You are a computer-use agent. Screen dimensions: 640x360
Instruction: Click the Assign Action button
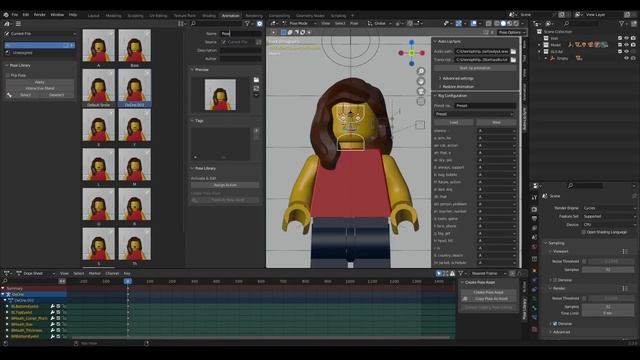point(225,185)
